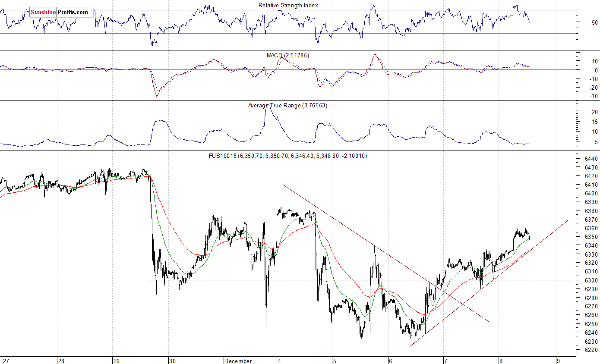
Task: Click the 7 date label on time axis
Action: [x=445, y=361]
